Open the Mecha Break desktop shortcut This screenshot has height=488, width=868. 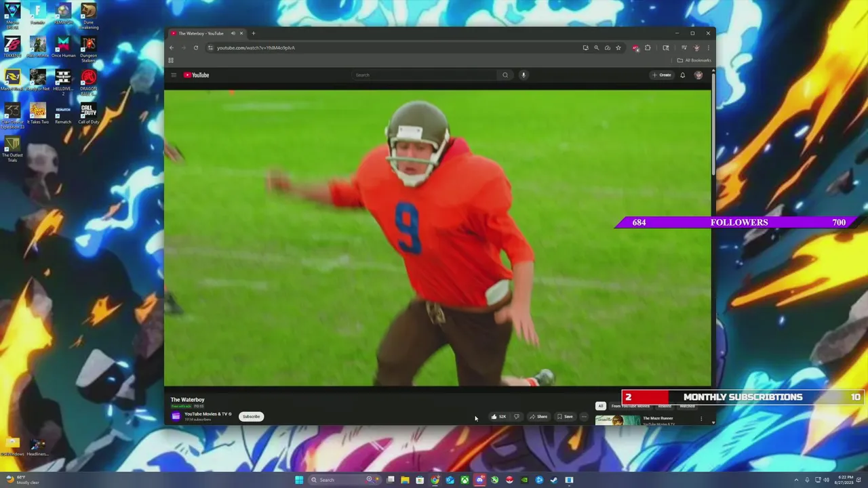pyautogui.click(x=12, y=15)
